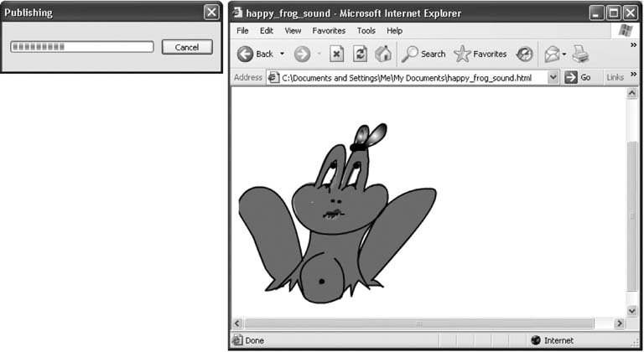Click the Mail envelope icon
The width and height of the screenshot is (644, 352).
point(551,54)
